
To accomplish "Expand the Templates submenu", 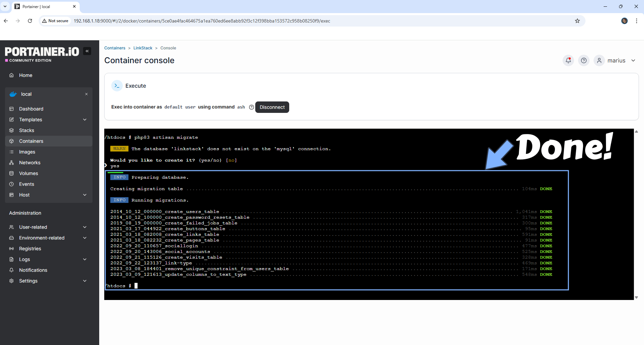I will pos(85,120).
